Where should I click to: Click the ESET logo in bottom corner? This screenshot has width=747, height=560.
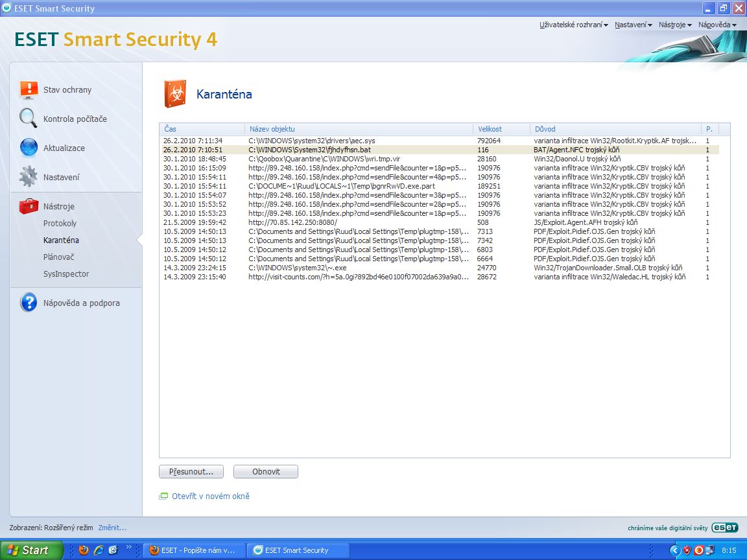coord(724,528)
